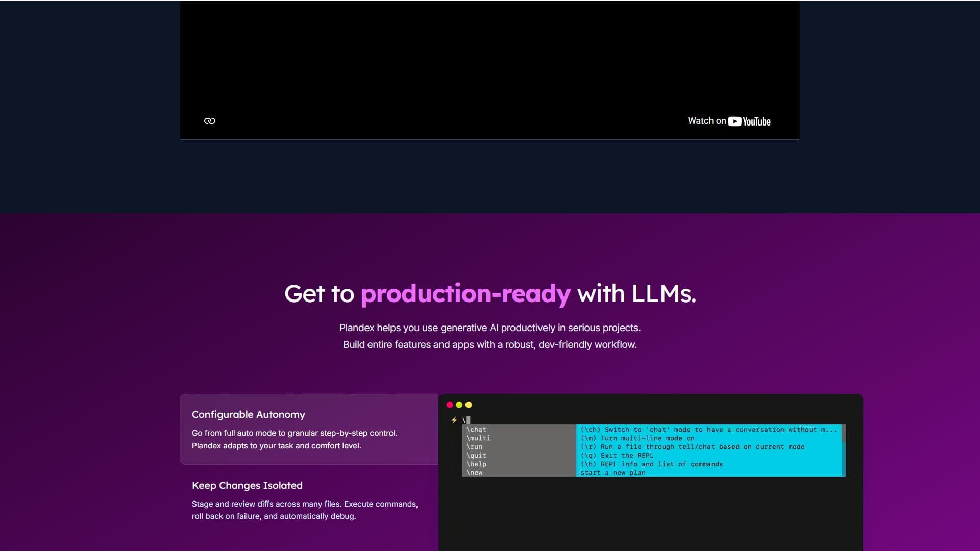The image size is (980, 551).
Task: Click the embedded YouTube video player
Action: click(x=490, y=70)
